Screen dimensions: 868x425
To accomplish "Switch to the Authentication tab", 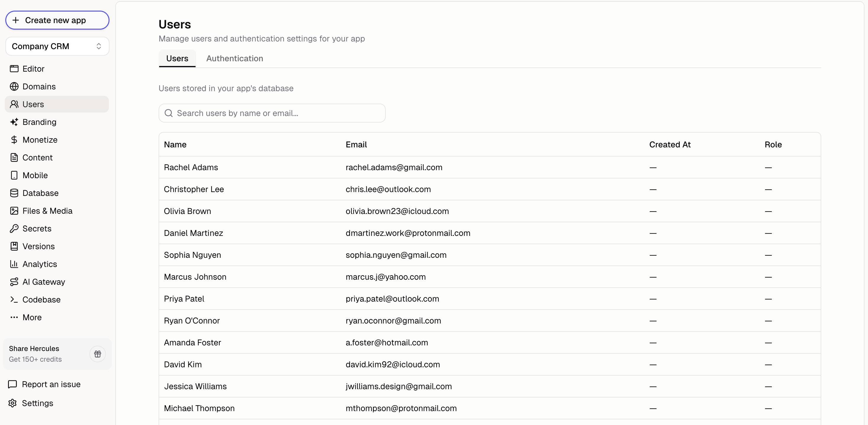I will (235, 58).
